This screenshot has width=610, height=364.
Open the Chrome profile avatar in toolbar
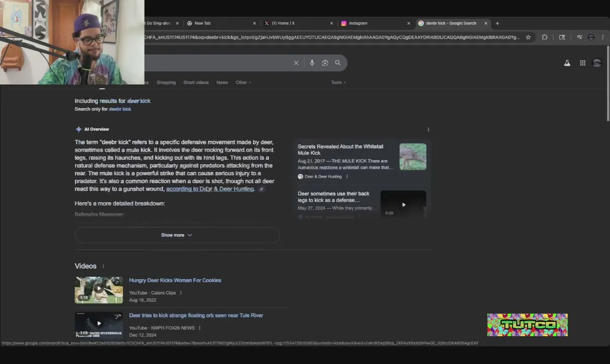591,37
